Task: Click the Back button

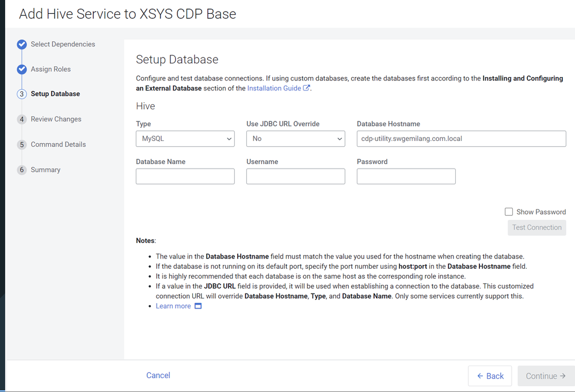Action: tap(490, 376)
